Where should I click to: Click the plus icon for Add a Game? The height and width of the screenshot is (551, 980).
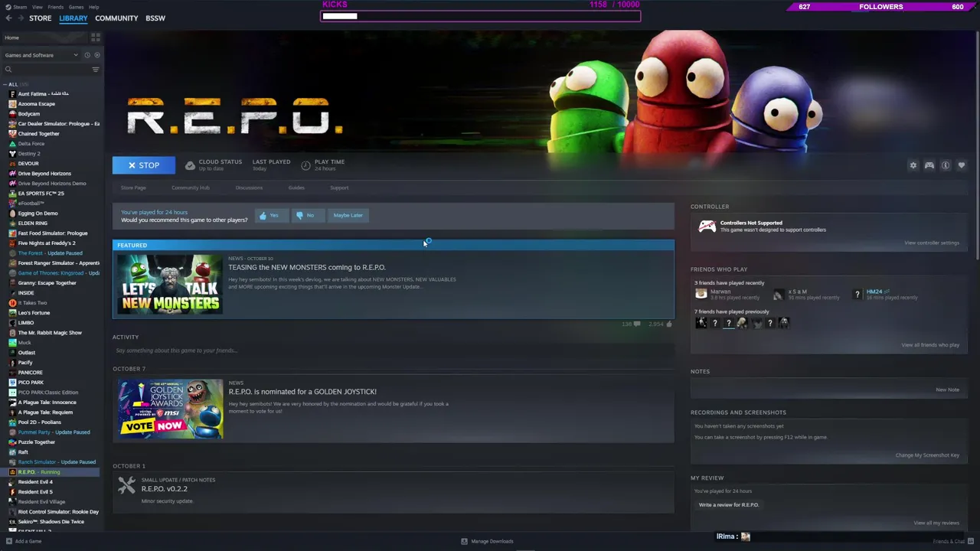[x=8, y=541]
